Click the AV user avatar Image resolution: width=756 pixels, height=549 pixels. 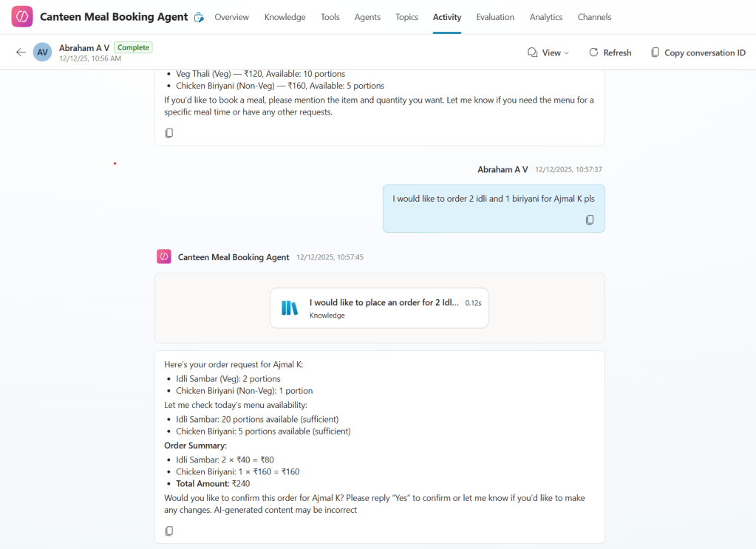pos(43,52)
